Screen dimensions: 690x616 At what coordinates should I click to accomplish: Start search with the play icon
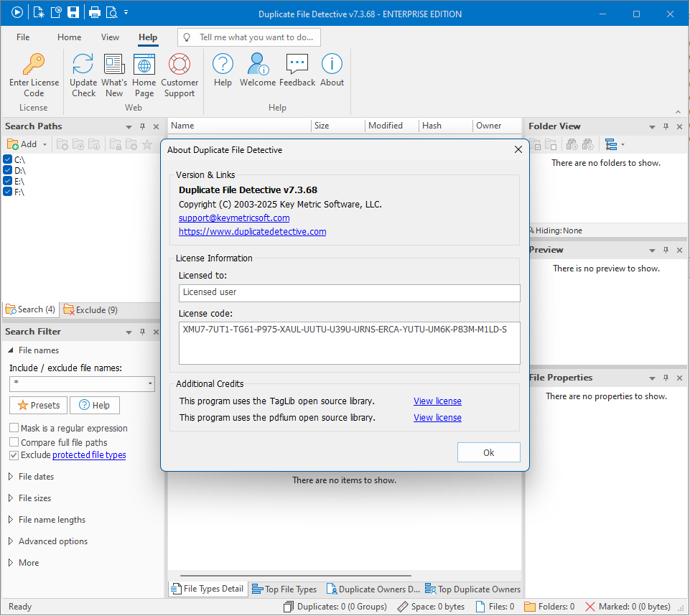(17, 12)
